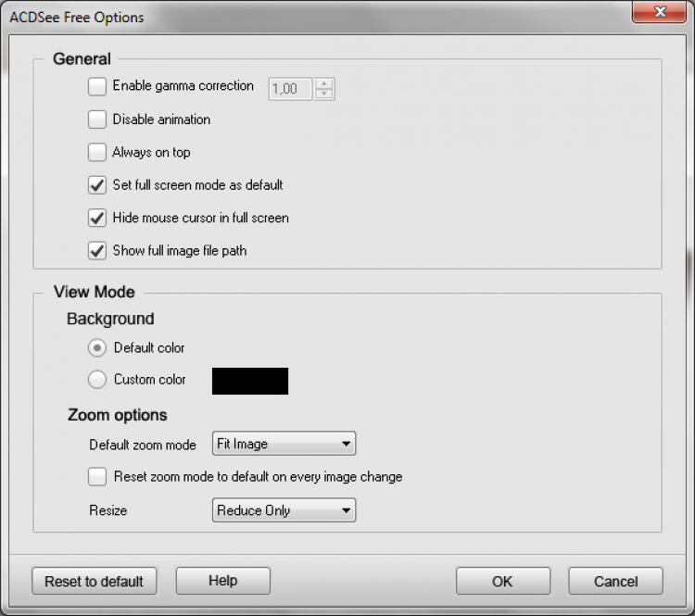
Task: Click the "Background" heading text
Action: [x=110, y=319]
